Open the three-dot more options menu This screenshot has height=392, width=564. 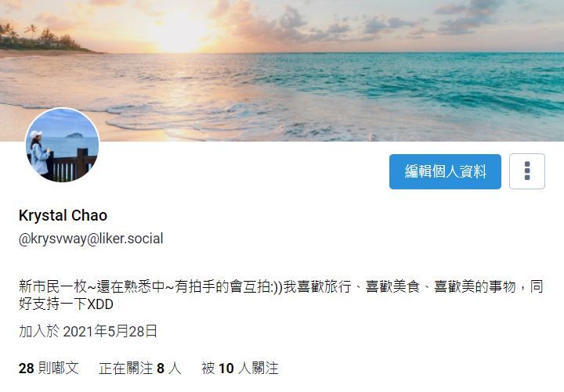point(527,171)
